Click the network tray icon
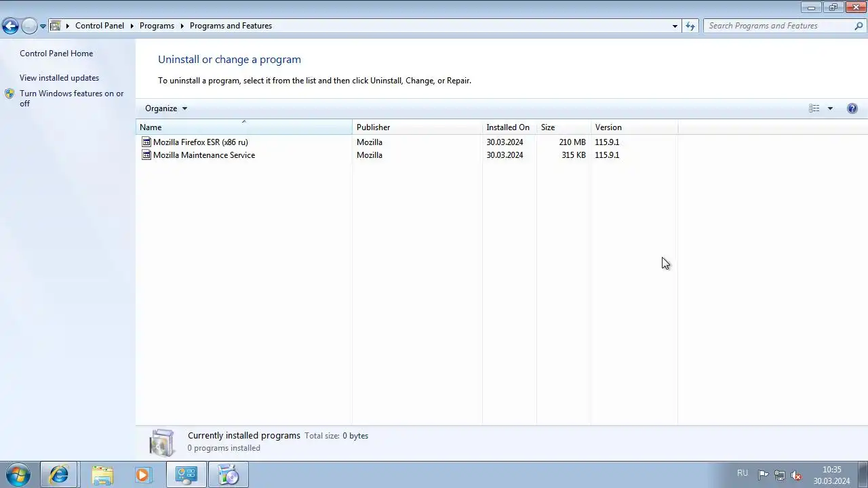Viewport: 868px width, 488px height. coord(780,475)
